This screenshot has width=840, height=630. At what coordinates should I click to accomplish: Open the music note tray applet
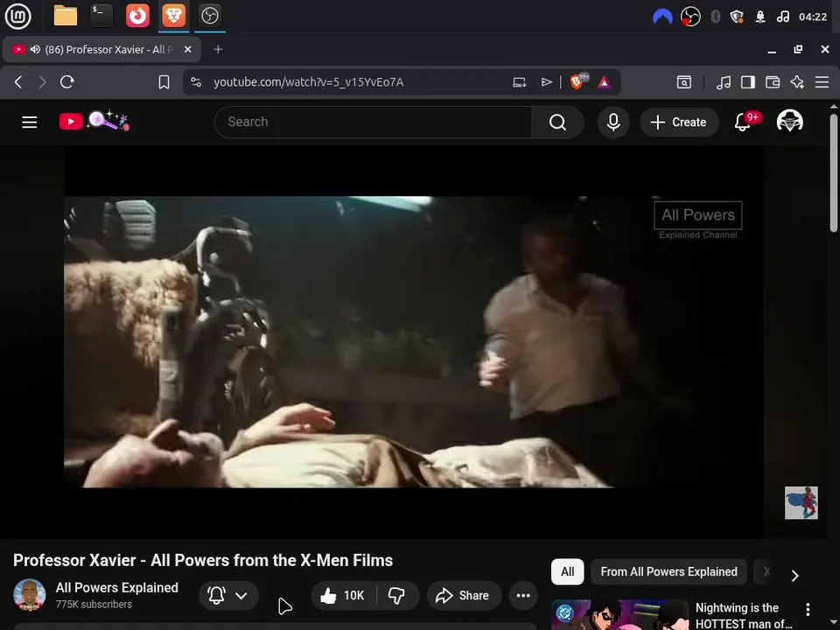(782, 17)
